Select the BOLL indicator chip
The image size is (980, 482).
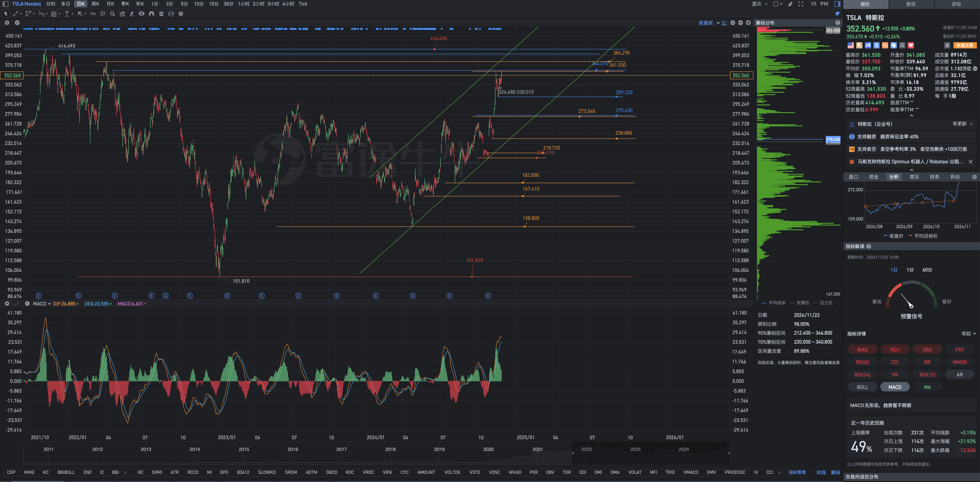pyautogui.click(x=862, y=387)
